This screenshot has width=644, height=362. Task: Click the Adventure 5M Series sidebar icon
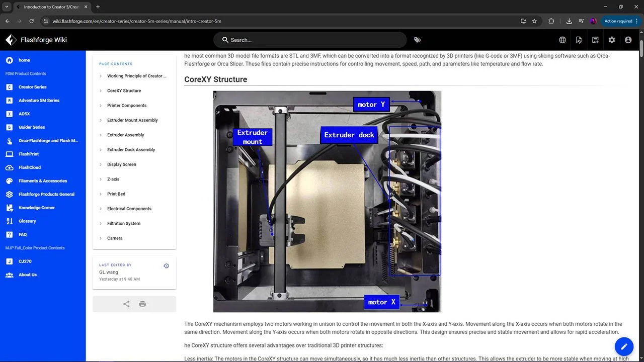[9, 101]
